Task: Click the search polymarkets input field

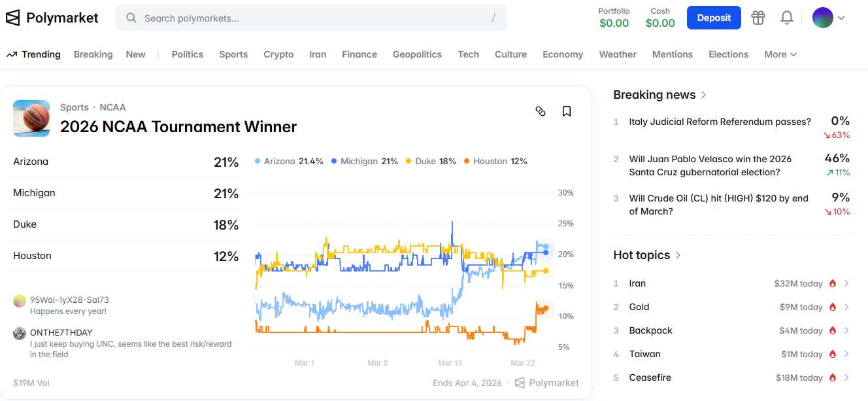Action: (x=311, y=18)
